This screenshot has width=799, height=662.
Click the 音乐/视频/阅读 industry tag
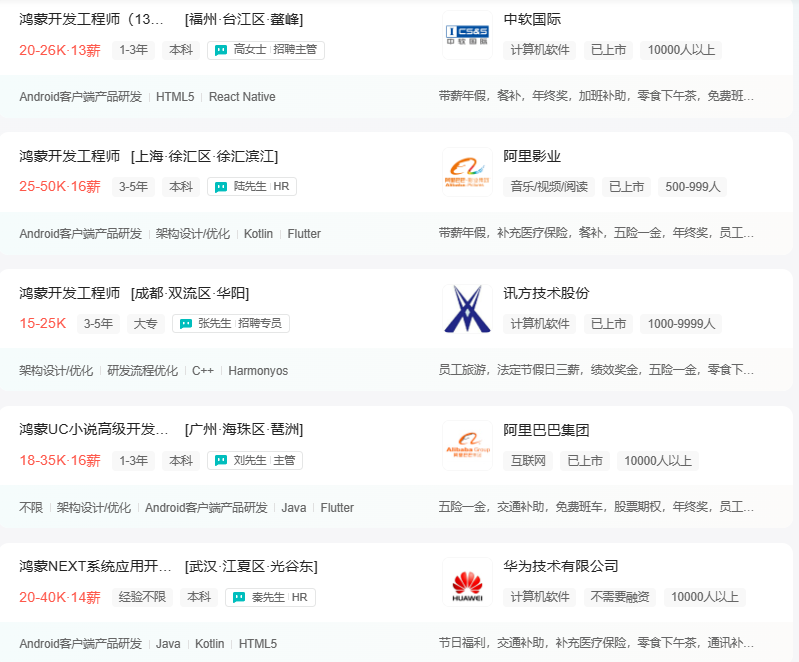click(x=549, y=187)
